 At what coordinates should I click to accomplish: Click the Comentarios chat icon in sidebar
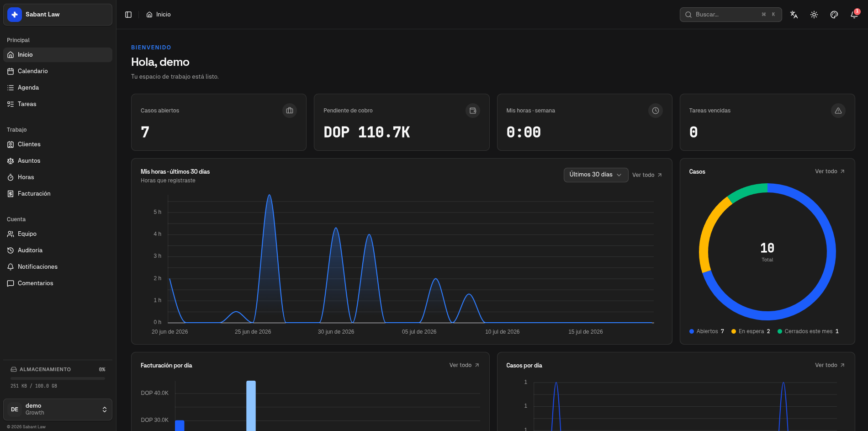(11, 283)
